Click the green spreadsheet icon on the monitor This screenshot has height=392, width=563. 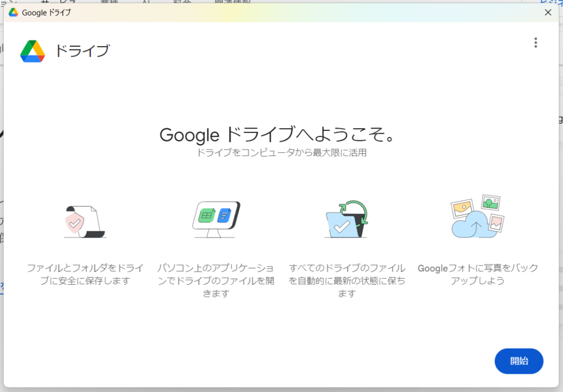tap(206, 216)
